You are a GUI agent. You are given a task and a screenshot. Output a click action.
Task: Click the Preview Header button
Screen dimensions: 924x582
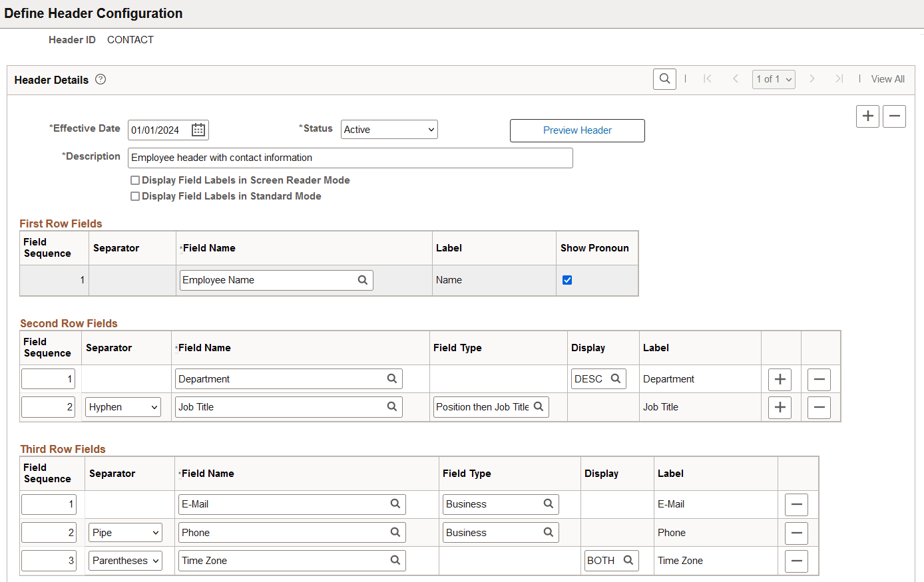pos(577,130)
